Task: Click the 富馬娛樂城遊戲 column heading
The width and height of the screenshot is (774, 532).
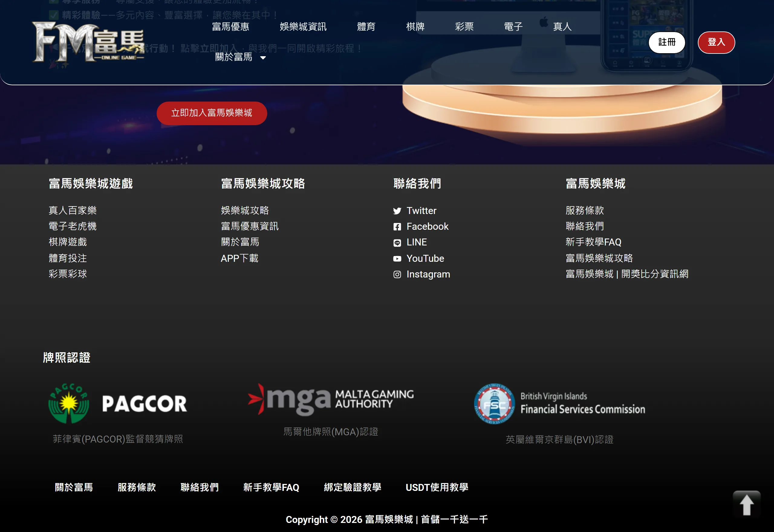Action: pos(91,184)
